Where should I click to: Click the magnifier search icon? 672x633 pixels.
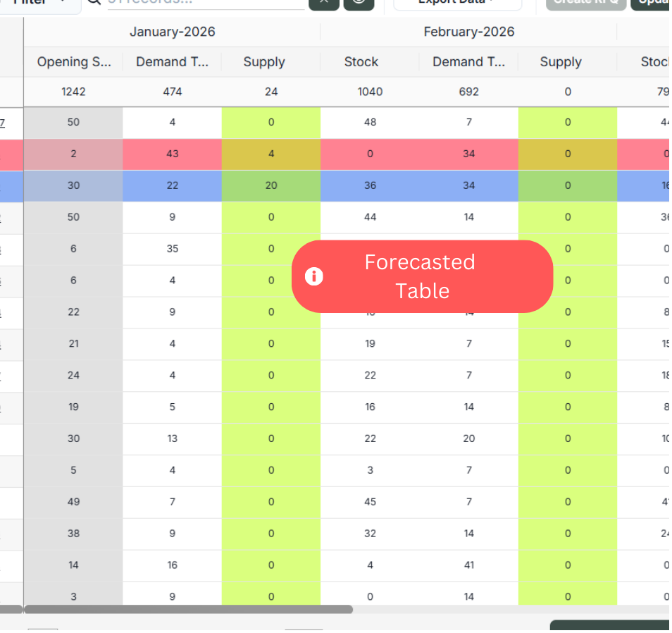tap(94, 3)
